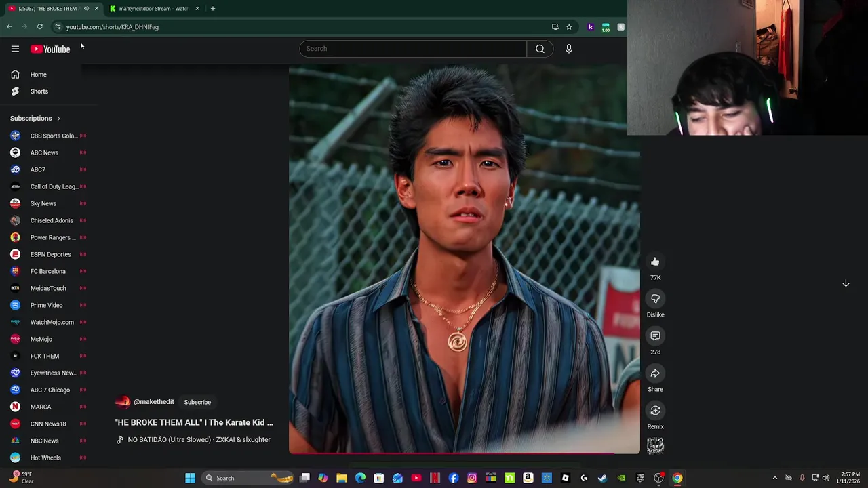868x488 pixels.
Task: Open ESPN Deportes channel
Action: coord(47,254)
